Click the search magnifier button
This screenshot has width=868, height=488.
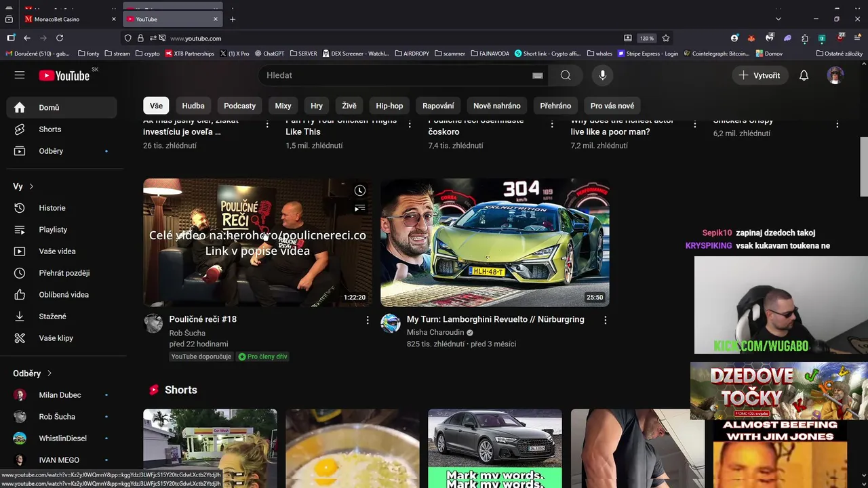566,75
